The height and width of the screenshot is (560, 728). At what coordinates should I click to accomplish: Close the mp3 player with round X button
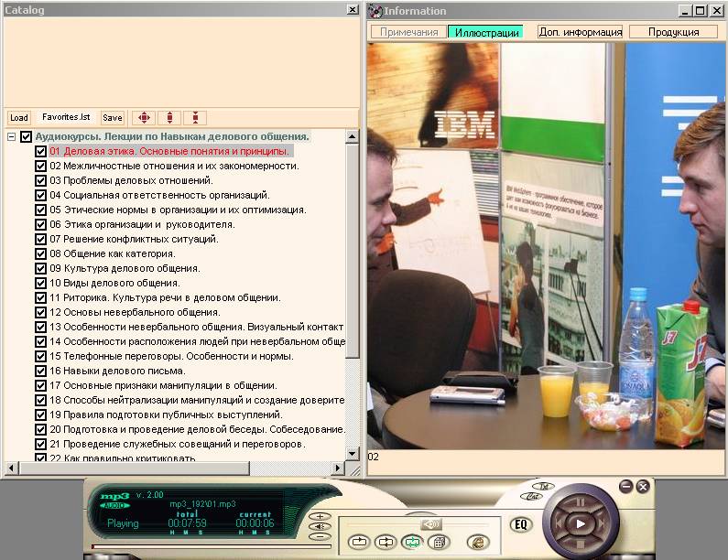click(643, 486)
